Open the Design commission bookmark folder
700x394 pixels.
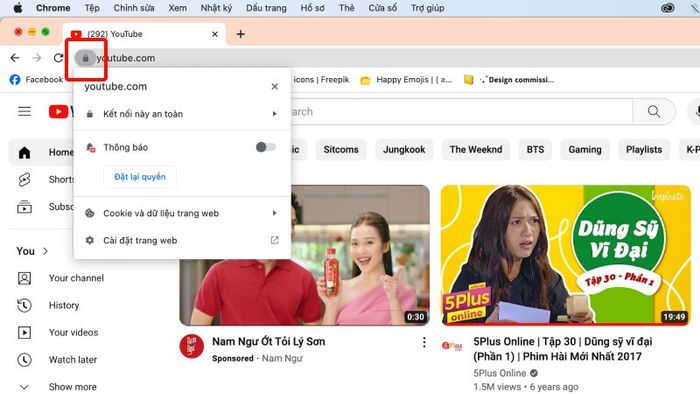point(509,80)
